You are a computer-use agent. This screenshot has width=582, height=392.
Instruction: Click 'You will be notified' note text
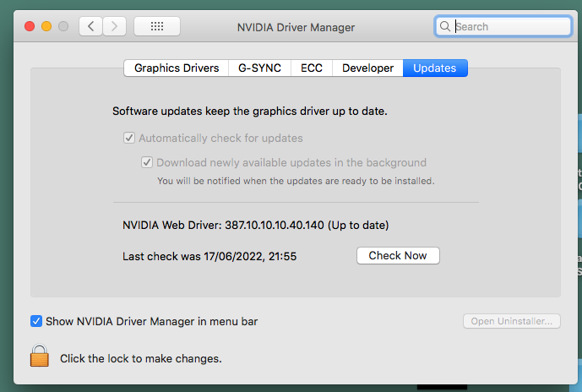tap(296, 181)
